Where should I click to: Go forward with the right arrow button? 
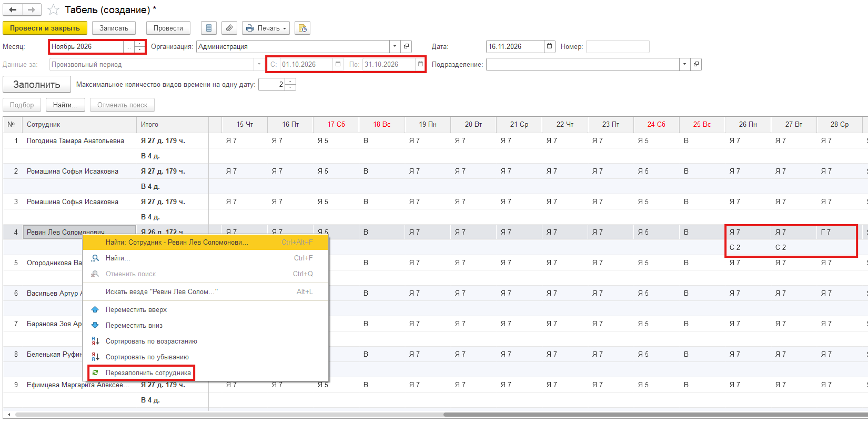(32, 9)
